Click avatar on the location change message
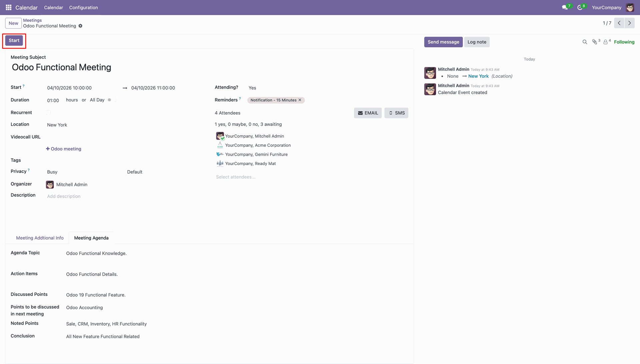 430,73
